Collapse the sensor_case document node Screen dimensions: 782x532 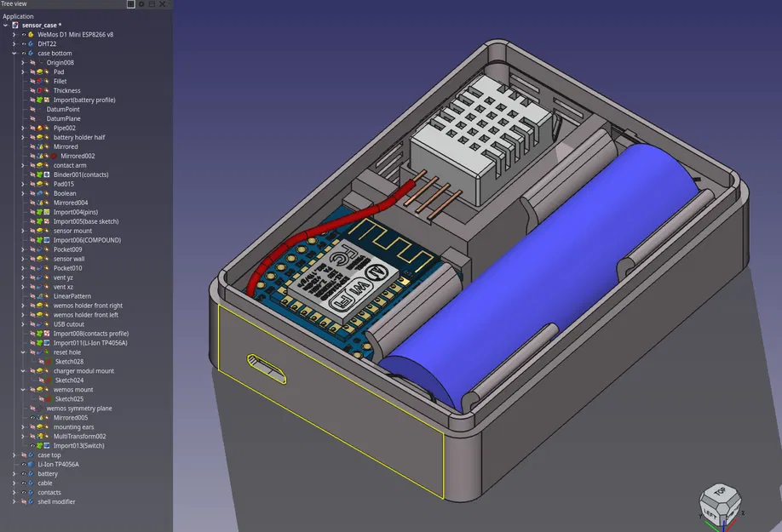pos(5,25)
